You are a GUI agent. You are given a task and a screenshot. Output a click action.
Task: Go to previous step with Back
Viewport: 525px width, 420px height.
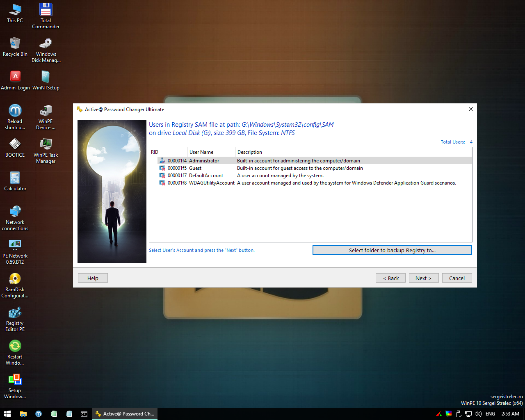tap(390, 278)
